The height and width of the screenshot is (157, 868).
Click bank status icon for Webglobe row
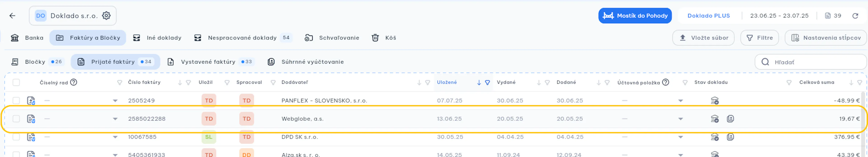pyautogui.click(x=714, y=119)
